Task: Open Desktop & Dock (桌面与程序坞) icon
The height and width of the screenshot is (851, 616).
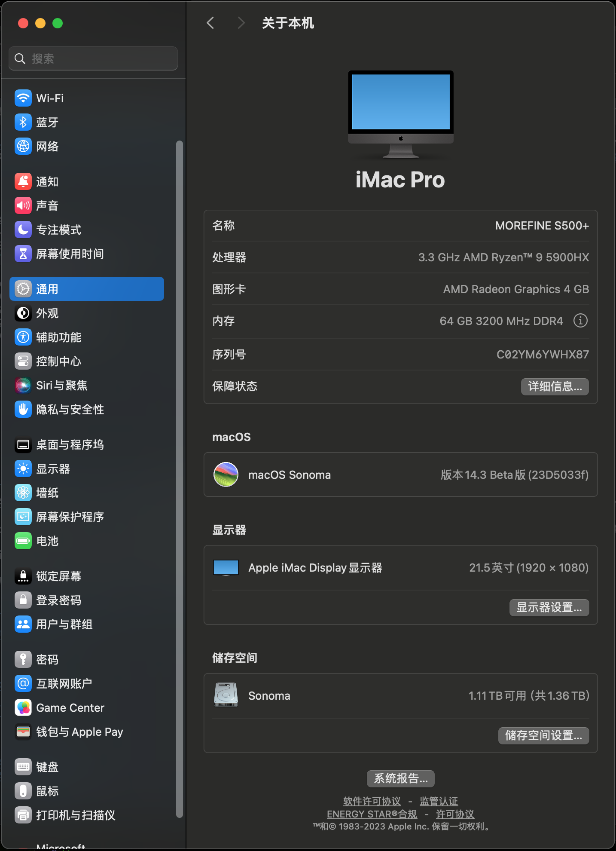Action: point(23,444)
